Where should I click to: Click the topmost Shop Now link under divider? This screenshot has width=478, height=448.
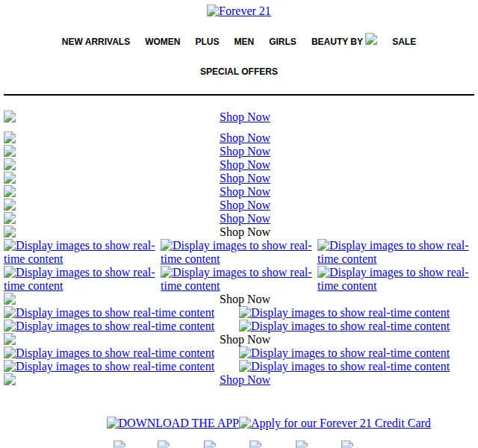tap(245, 117)
